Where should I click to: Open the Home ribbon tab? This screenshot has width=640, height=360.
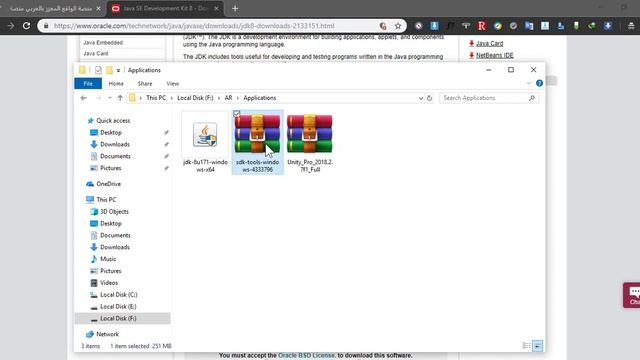point(116,84)
